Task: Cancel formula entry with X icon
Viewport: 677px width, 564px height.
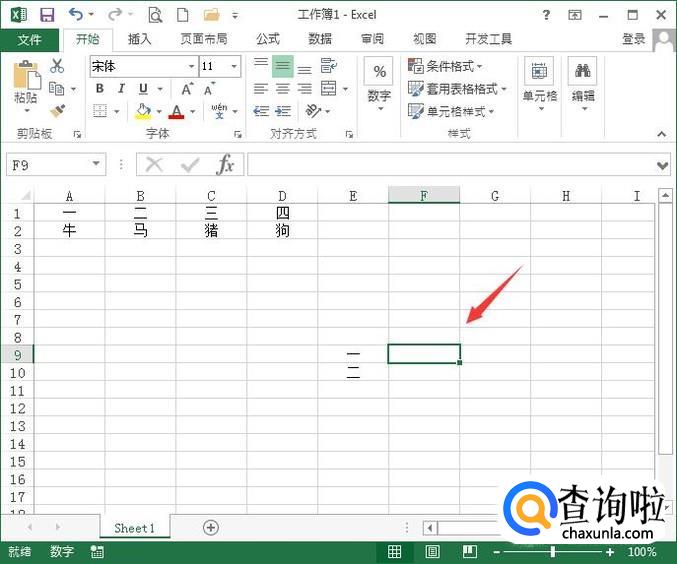Action: 154,165
